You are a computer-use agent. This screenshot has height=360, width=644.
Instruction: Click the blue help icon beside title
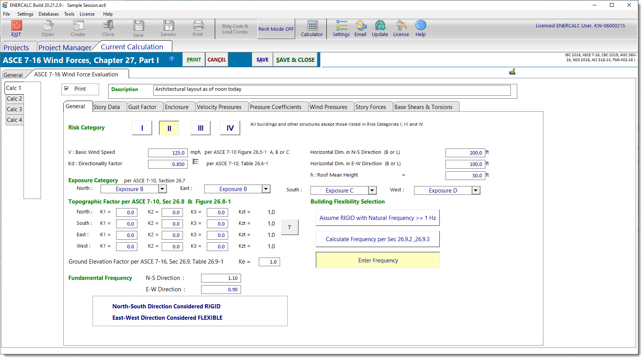pos(172,59)
